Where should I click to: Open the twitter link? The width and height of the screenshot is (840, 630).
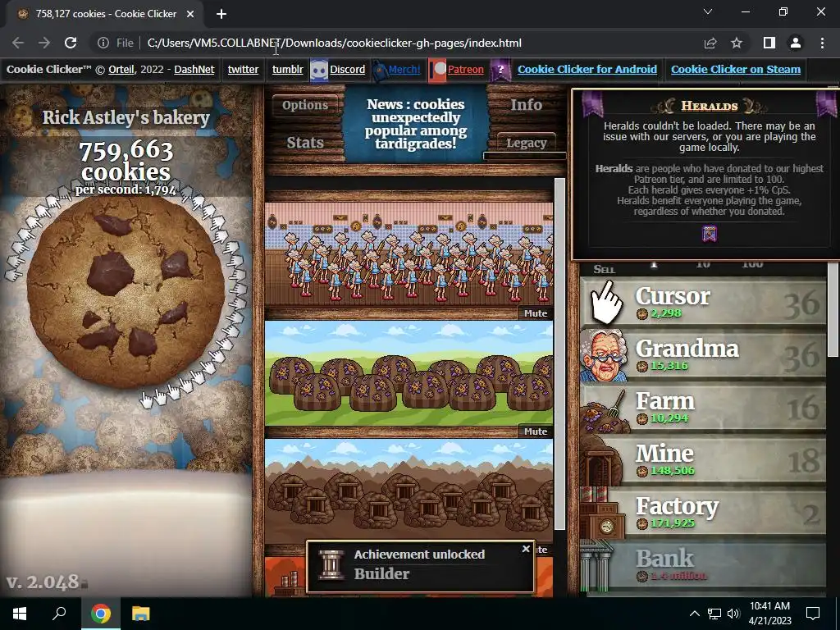pyautogui.click(x=243, y=70)
